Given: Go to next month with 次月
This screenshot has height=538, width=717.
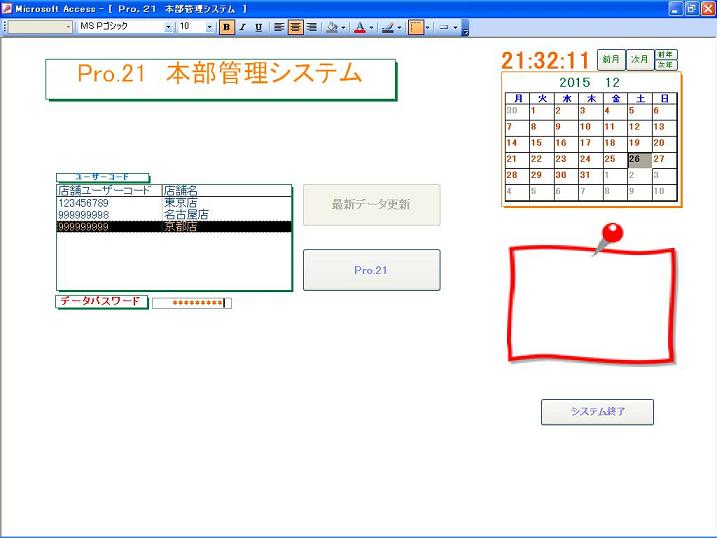Looking at the screenshot, I should 639,59.
